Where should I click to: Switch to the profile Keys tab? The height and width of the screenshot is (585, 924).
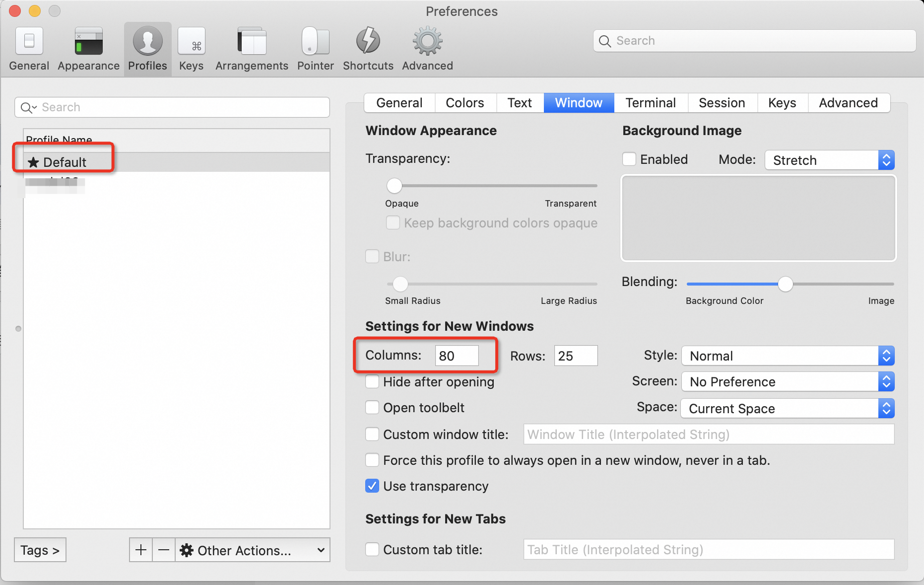tap(782, 103)
